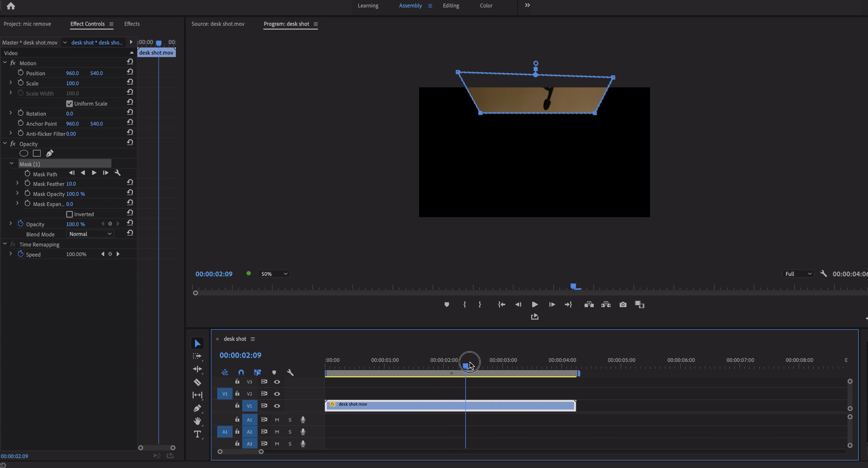Add a marker in the program monitor
This screenshot has width=868, height=468.
pyautogui.click(x=447, y=305)
